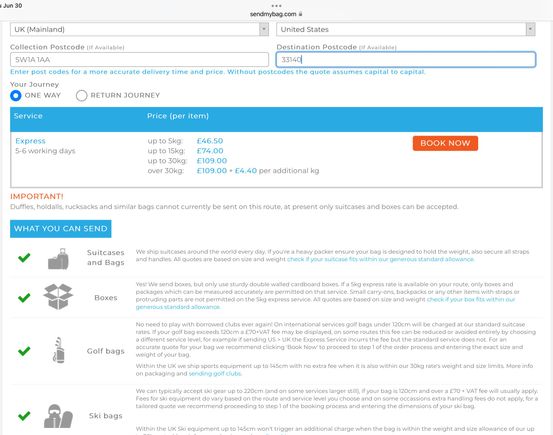Click the WHAT YOU CAN SEND tab
This screenshot has width=553, height=435.
[61, 229]
